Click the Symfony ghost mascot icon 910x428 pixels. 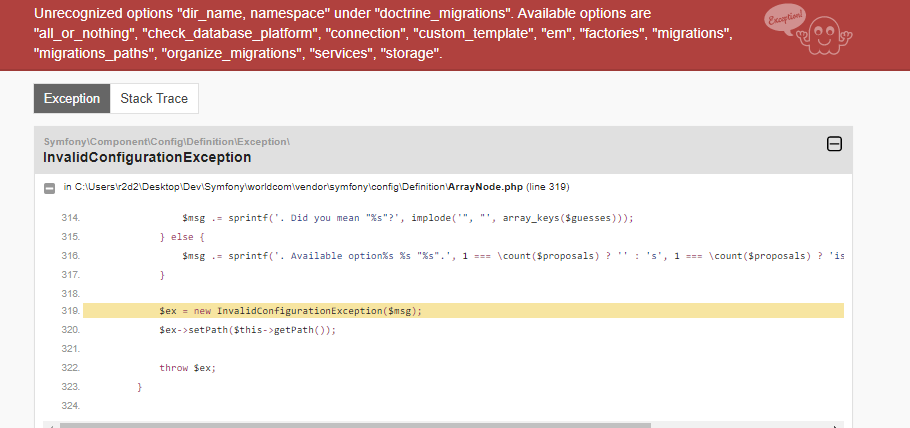click(x=824, y=35)
